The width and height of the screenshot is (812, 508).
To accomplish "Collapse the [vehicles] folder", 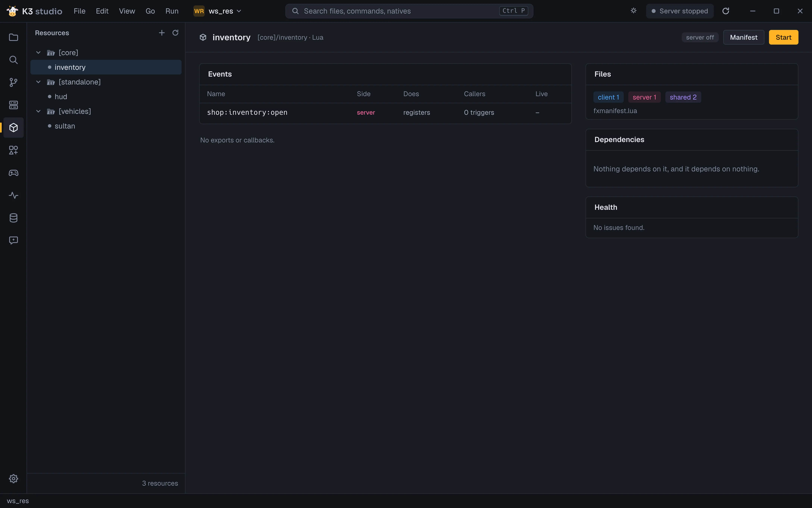I will (x=38, y=111).
